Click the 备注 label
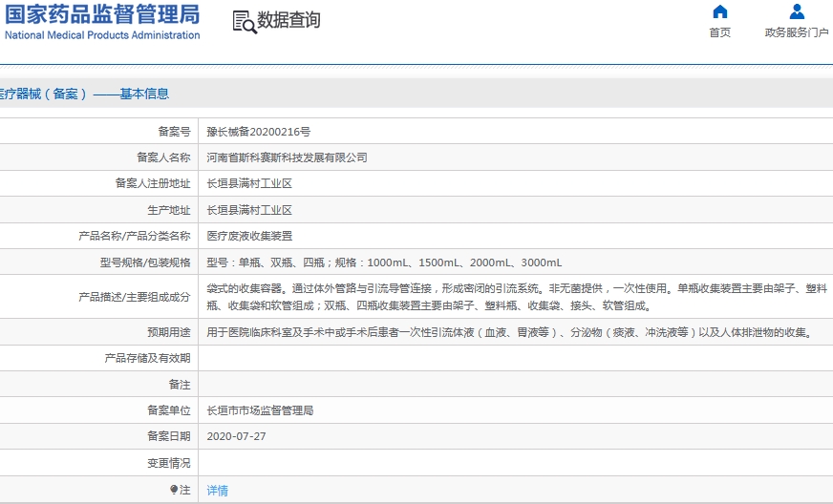This screenshot has height=504, width=833. 180,385
